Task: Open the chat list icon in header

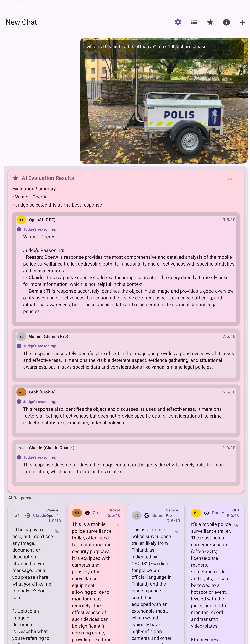Action: pyautogui.click(x=194, y=22)
